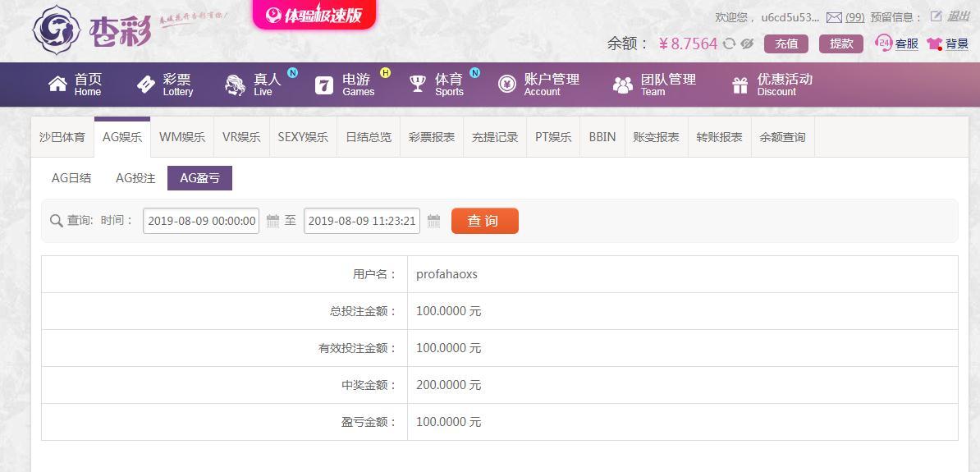The height and width of the screenshot is (472, 980).
Task: Open 首页 Home menu
Action: pos(88,85)
